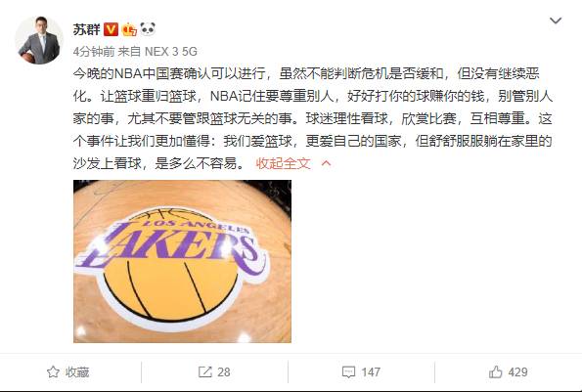Click the repost share icon
582x392 pixels.
click(x=204, y=372)
